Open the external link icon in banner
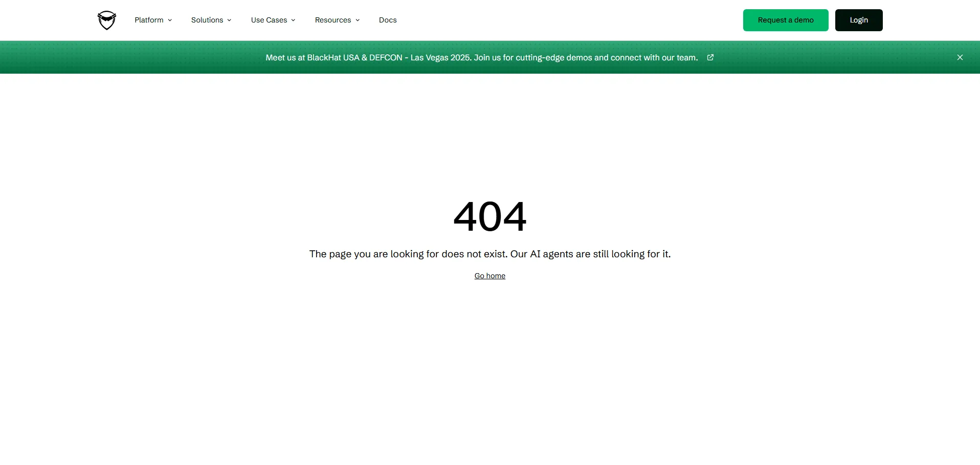The image size is (980, 465). point(710,57)
